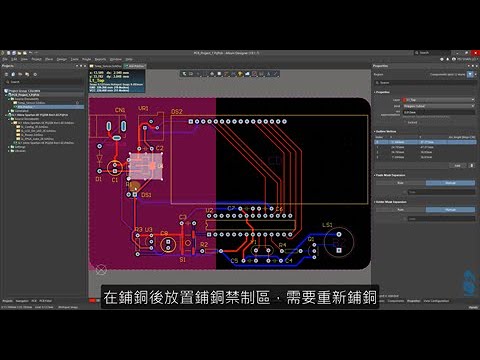Collapse the second project node in tree
Image resolution: width=480 pixels, height=360 pixels.
pos(6,115)
